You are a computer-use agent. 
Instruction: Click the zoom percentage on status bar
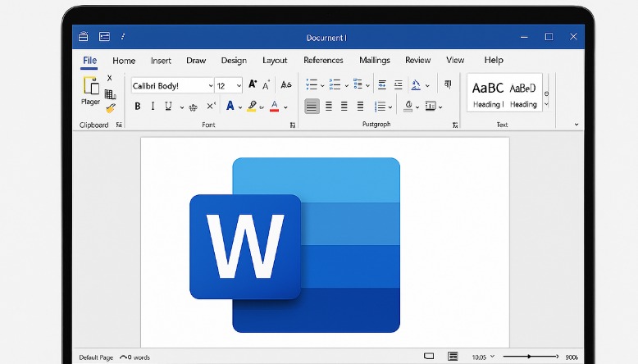tap(572, 357)
